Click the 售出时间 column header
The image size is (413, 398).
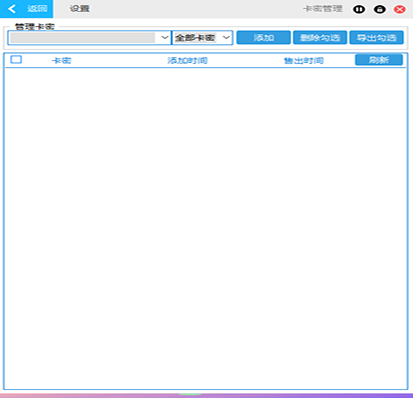(x=304, y=60)
